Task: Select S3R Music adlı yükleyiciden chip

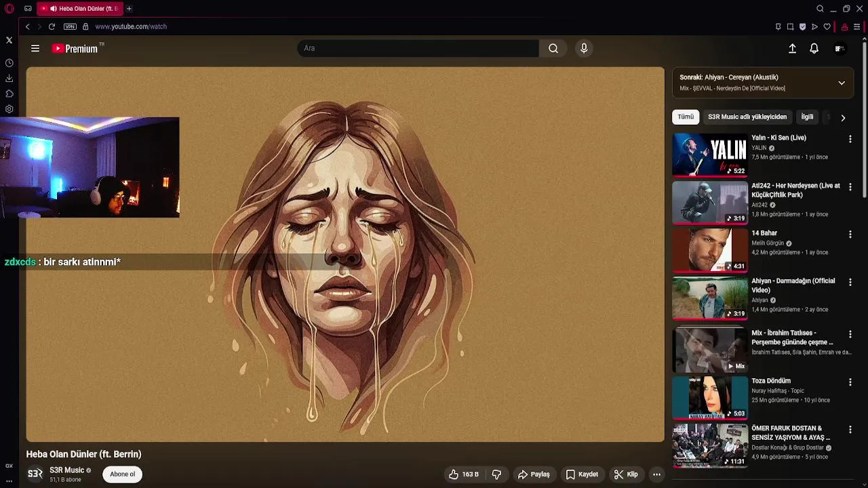Action: point(747,117)
